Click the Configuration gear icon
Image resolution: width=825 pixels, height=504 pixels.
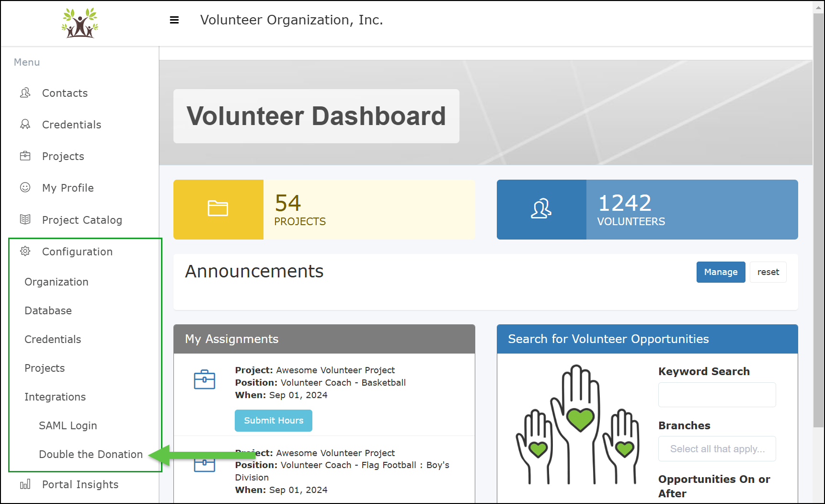(26, 251)
